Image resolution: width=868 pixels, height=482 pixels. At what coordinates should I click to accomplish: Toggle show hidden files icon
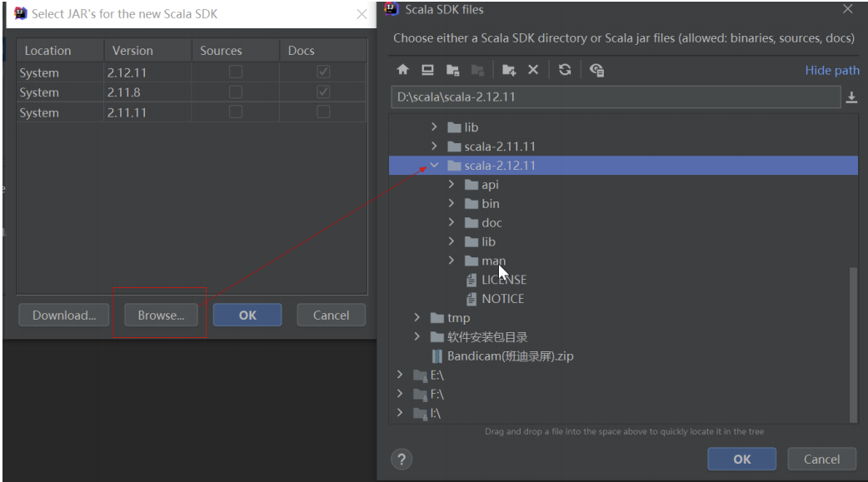[x=597, y=70]
